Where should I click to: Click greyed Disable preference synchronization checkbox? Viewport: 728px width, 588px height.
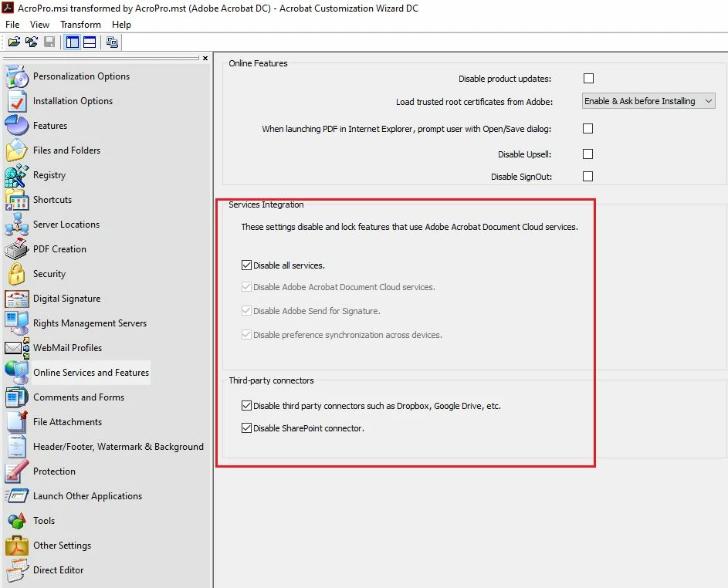[246, 335]
